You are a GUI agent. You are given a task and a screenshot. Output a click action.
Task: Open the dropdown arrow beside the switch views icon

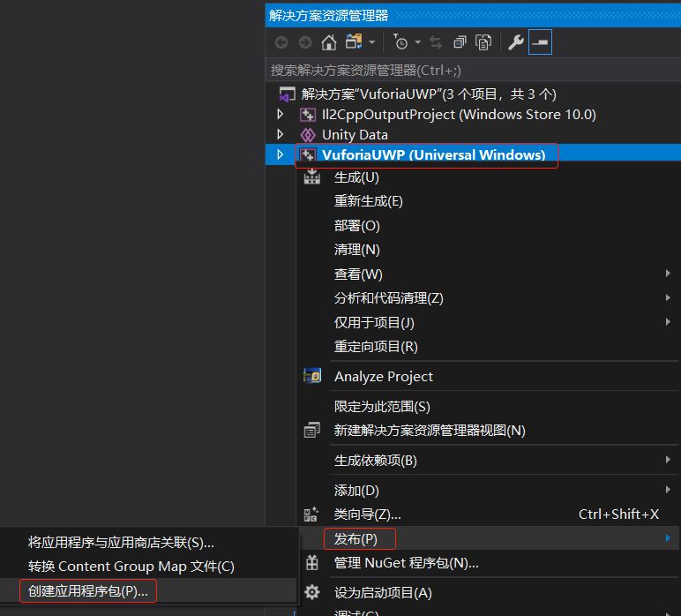point(372,42)
